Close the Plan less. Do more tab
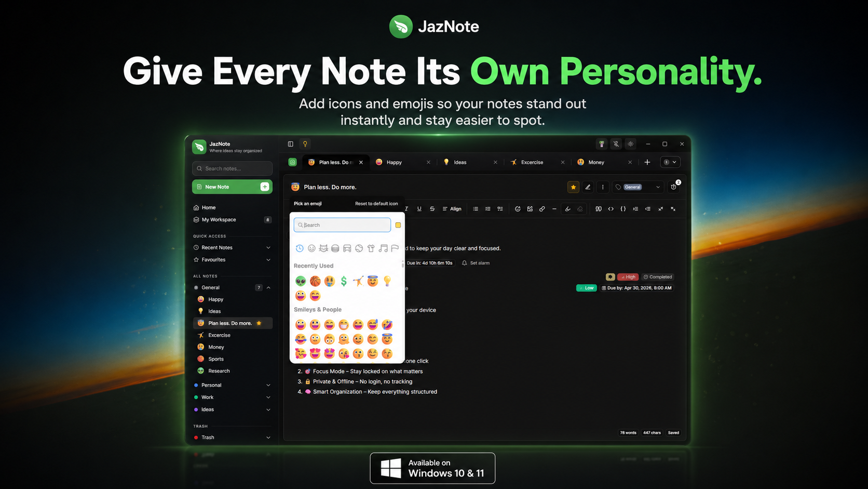 [x=361, y=162]
